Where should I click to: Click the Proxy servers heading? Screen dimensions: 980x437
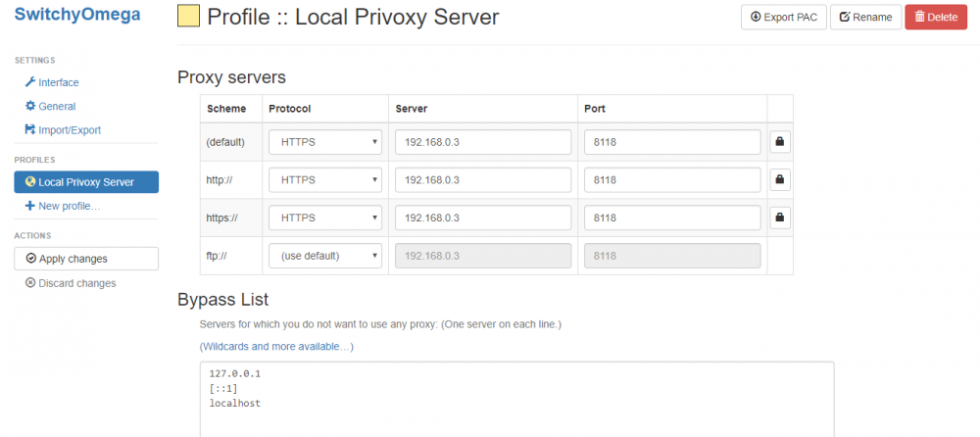pos(231,76)
